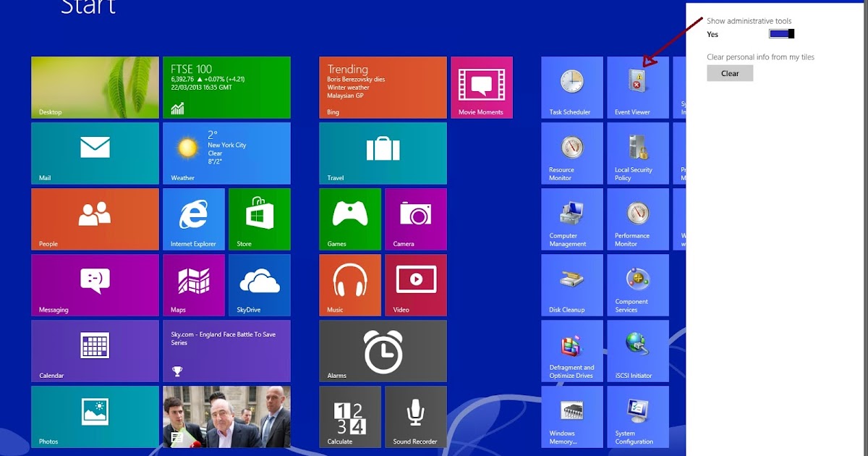Image resolution: width=868 pixels, height=456 pixels.
Task: Open the Camera tile
Action: pos(416,219)
